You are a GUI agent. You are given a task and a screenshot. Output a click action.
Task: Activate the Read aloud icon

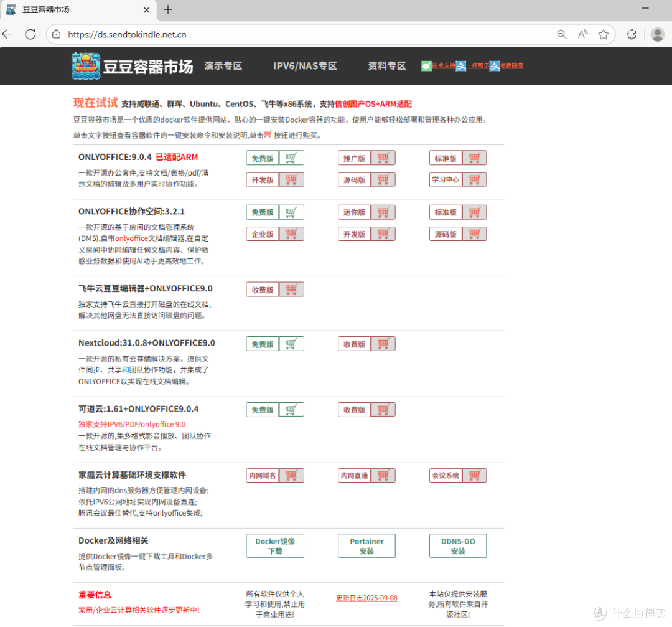point(582,34)
